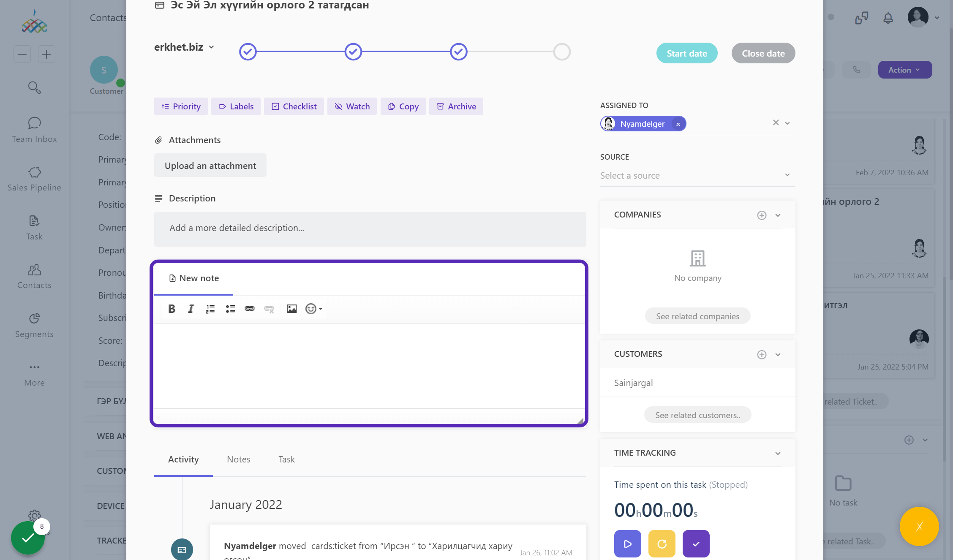Toggle bold formatting in note editor
The image size is (953, 560).
coord(172,309)
